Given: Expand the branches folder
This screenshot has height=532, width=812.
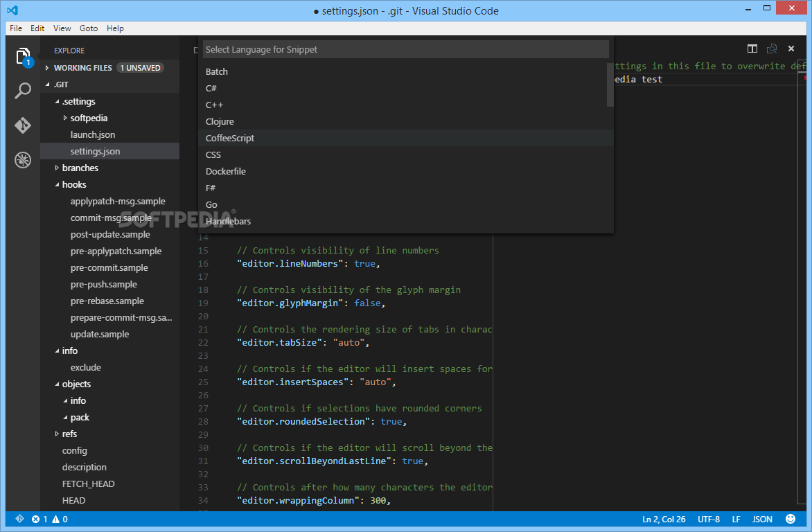Looking at the screenshot, I should pyautogui.click(x=57, y=168).
